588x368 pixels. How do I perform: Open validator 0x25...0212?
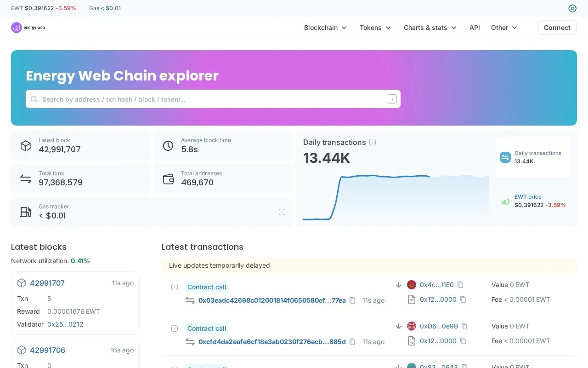click(x=65, y=324)
